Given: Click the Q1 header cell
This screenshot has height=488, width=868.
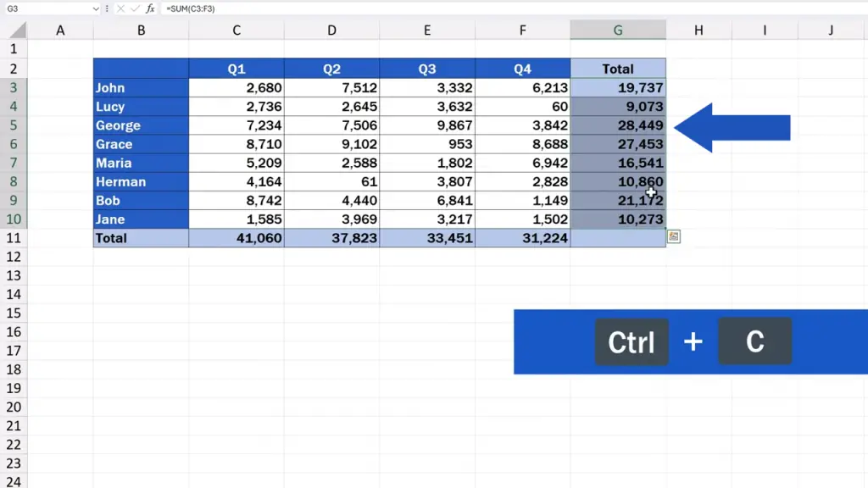Looking at the screenshot, I should click(x=236, y=69).
